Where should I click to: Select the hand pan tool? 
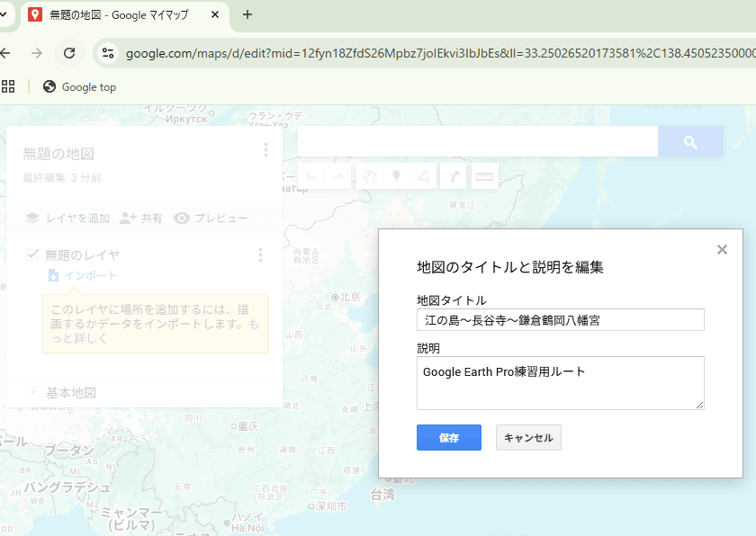click(367, 177)
